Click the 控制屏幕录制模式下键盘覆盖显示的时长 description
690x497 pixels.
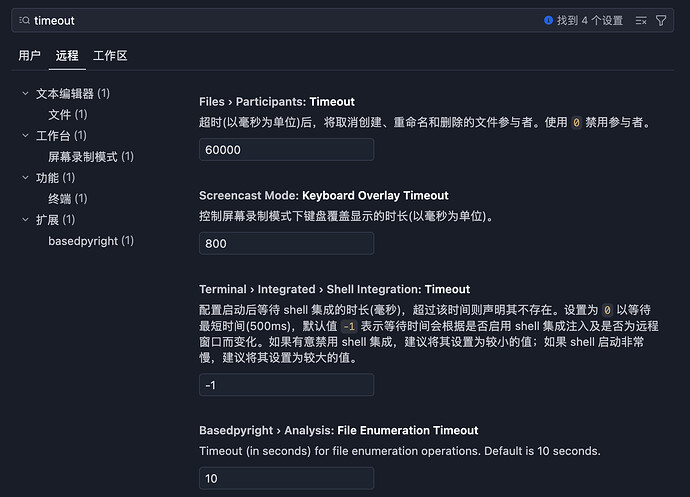[346, 216]
